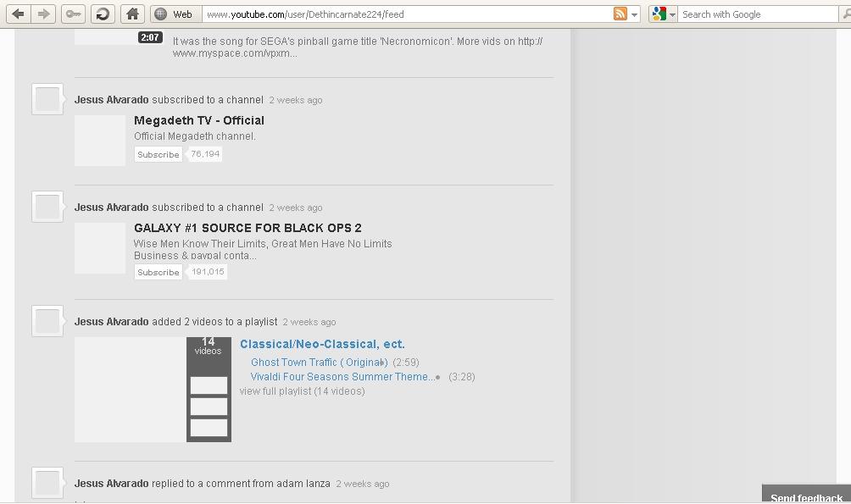Image resolution: width=851 pixels, height=504 pixels.
Task: Click the (2:59) duration of Ghost Town Traffic
Action: tap(406, 363)
